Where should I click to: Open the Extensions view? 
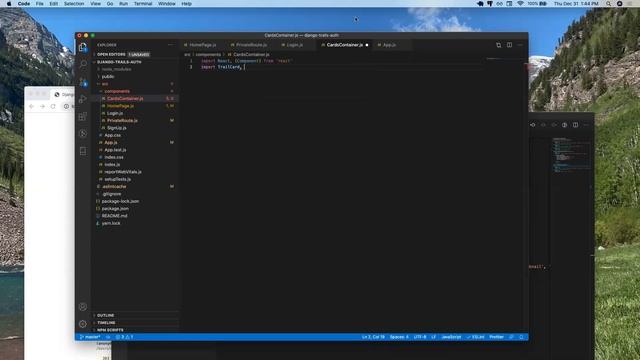83,116
